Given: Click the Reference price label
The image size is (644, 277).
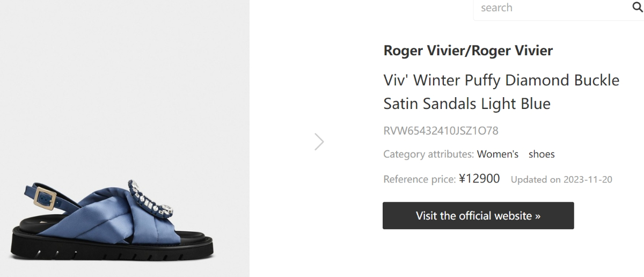Looking at the screenshot, I should coord(420,179).
